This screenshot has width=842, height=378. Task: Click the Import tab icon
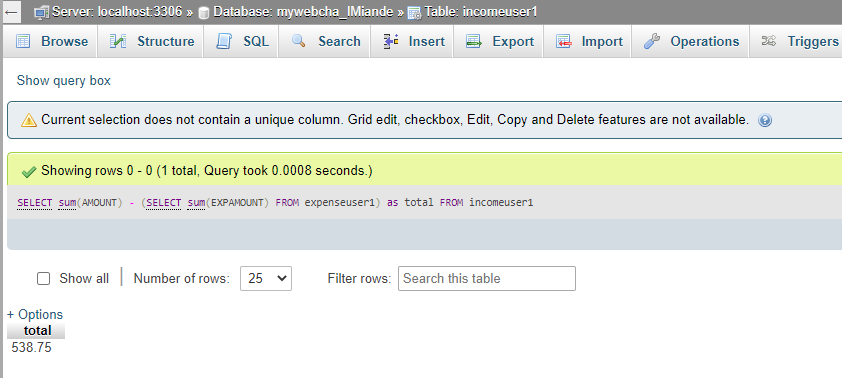click(563, 41)
